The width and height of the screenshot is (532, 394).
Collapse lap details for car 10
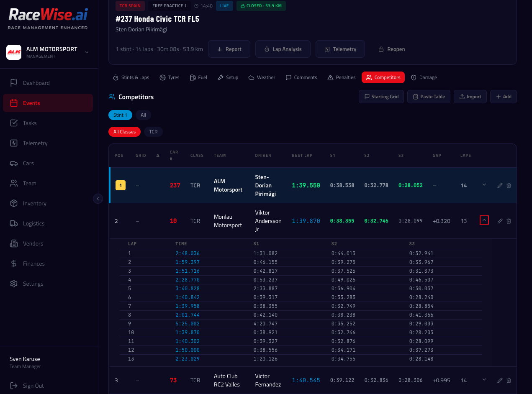(484, 220)
